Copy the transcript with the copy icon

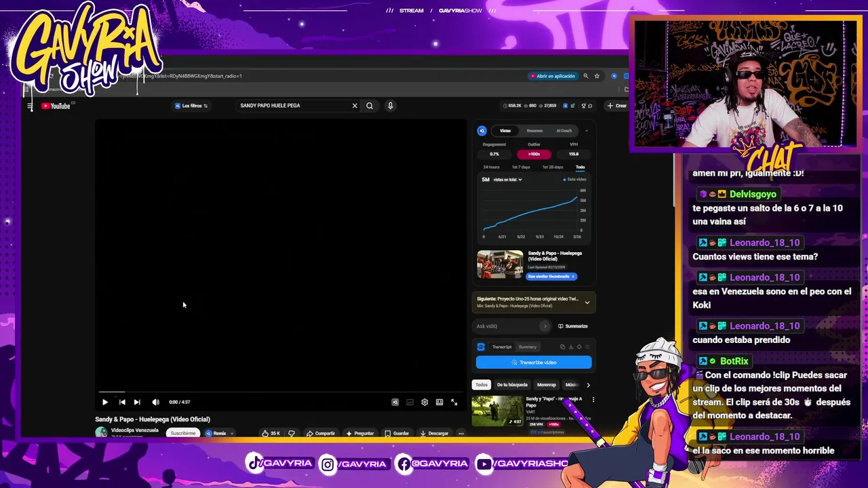click(x=562, y=347)
